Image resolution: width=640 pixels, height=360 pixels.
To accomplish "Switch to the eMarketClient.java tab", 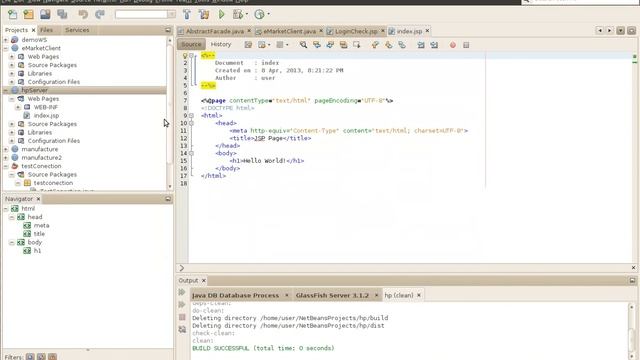I will point(289,31).
